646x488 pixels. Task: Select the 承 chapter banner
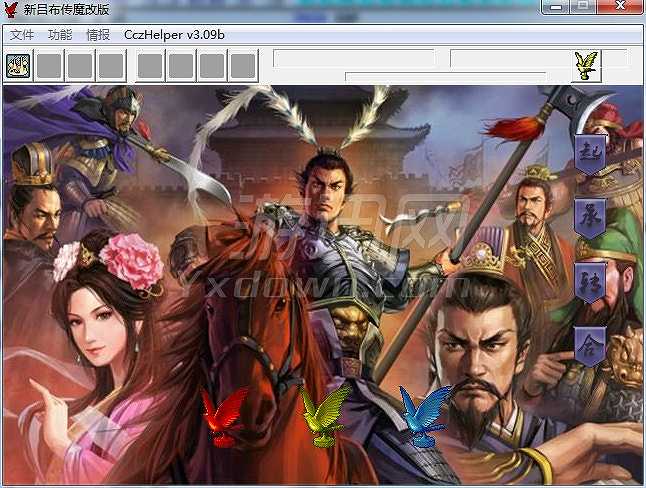(590, 219)
